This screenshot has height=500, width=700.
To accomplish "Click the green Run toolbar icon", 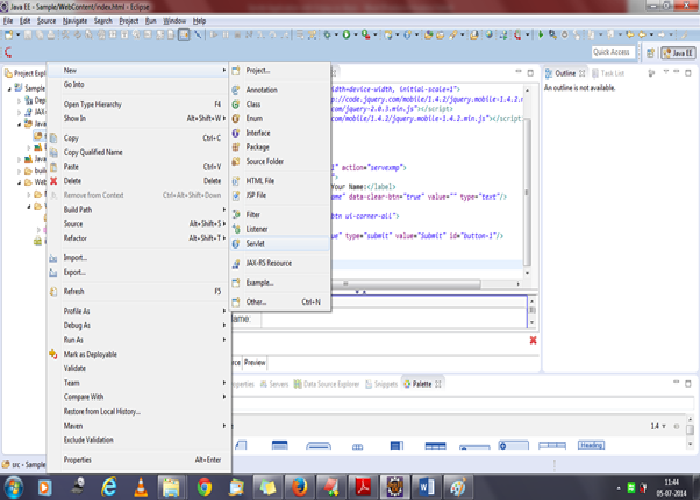I will pos(346,35).
